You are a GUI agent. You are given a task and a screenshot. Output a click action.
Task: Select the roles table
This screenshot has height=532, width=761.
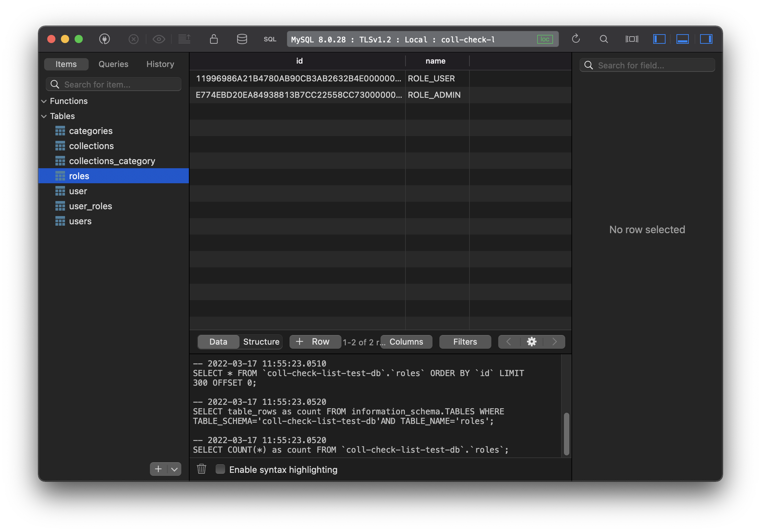point(114,176)
